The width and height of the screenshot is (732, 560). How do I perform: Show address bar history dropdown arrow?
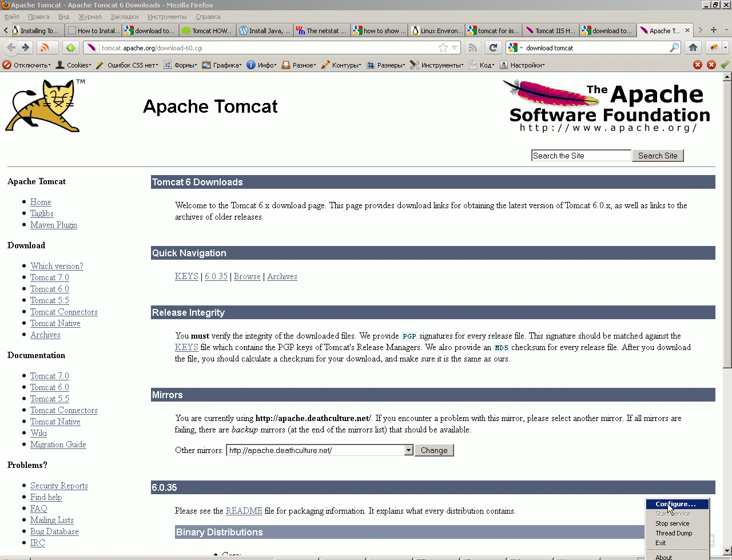point(455,48)
